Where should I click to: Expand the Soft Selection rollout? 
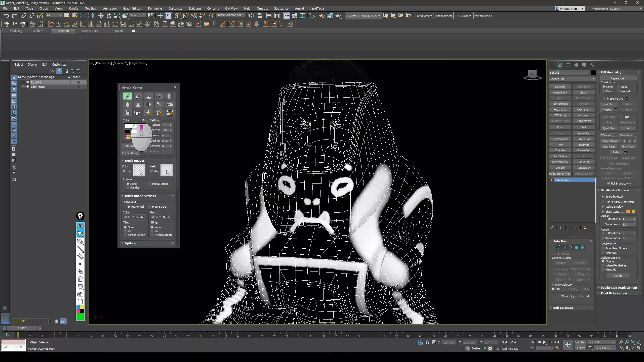point(563,308)
